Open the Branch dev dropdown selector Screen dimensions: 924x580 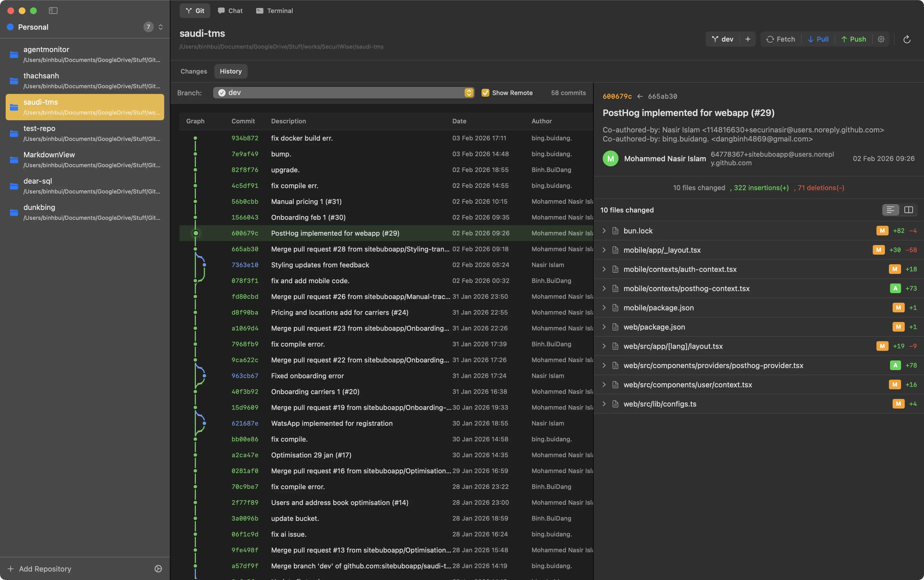point(343,93)
